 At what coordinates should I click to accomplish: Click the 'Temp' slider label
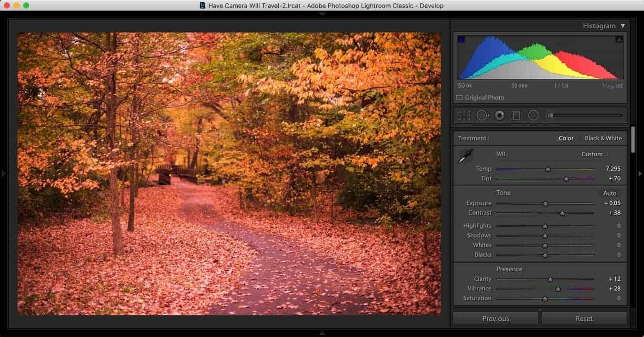pyautogui.click(x=483, y=168)
